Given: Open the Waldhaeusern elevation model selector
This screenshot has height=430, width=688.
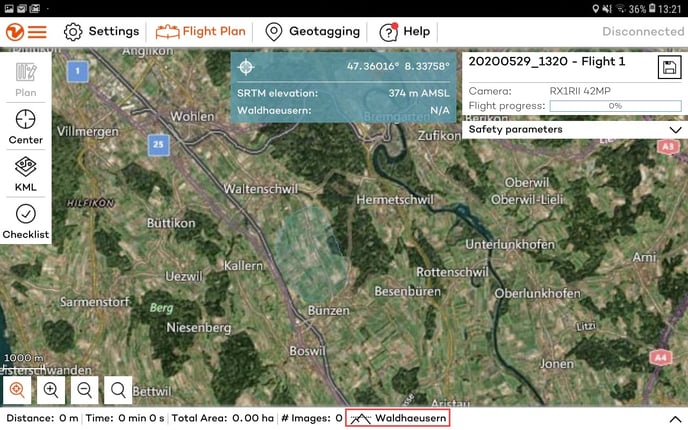Looking at the screenshot, I should (397, 418).
